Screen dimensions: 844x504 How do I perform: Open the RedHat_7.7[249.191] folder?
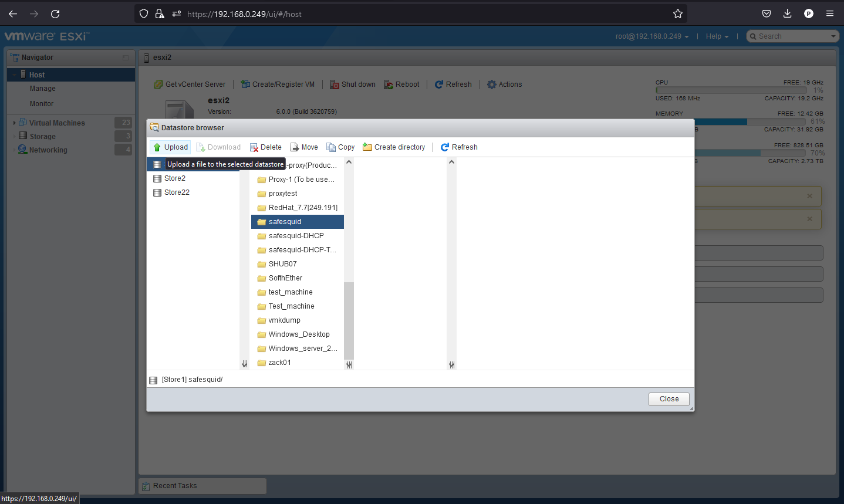(298, 208)
